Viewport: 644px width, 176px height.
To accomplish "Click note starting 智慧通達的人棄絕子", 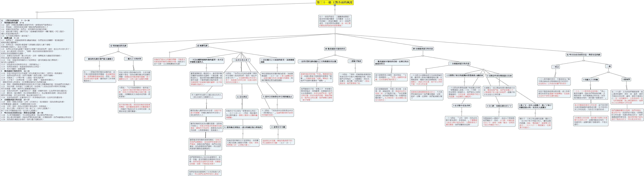I will [499, 121].
